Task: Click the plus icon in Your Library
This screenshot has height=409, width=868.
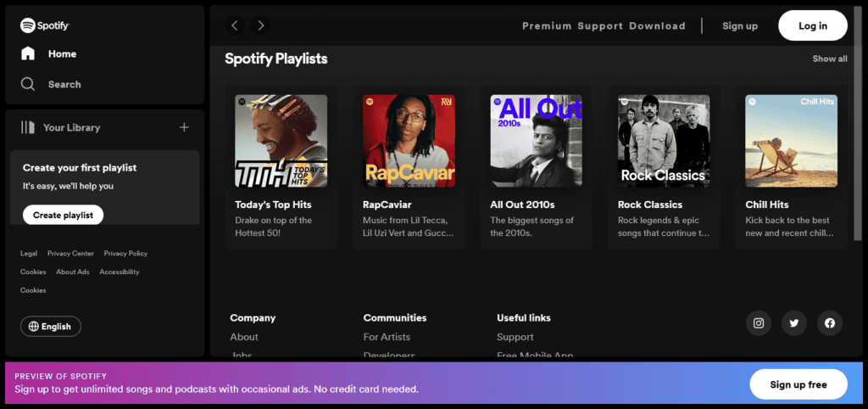Action: [184, 127]
